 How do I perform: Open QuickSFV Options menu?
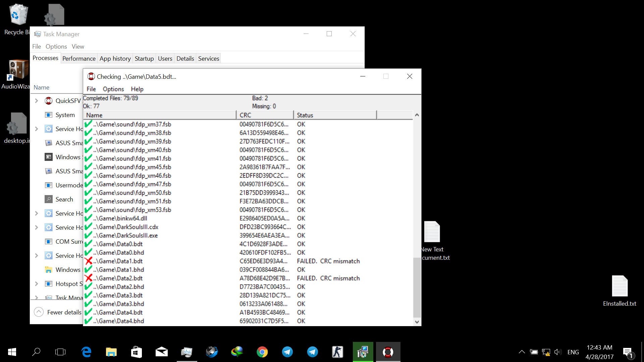(113, 89)
